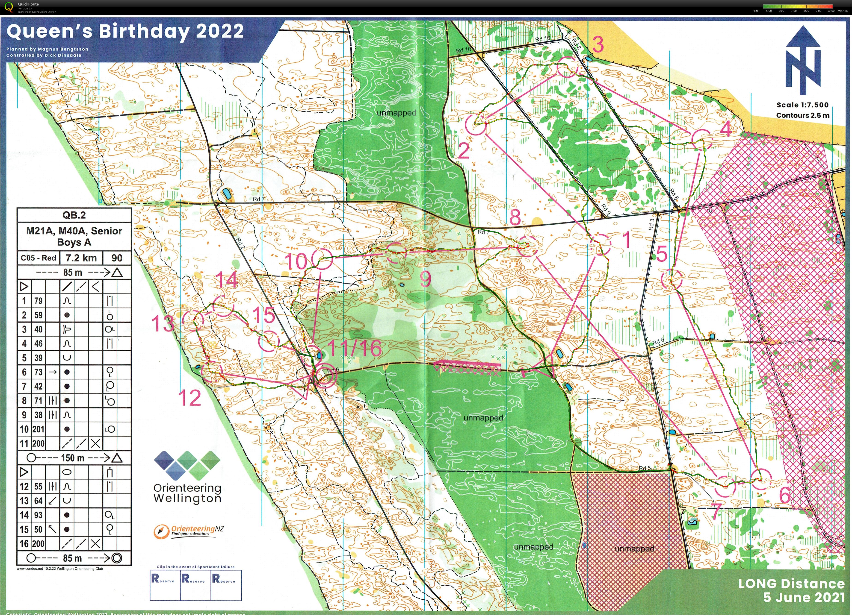Click control code 79 in row 1

pos(38,301)
